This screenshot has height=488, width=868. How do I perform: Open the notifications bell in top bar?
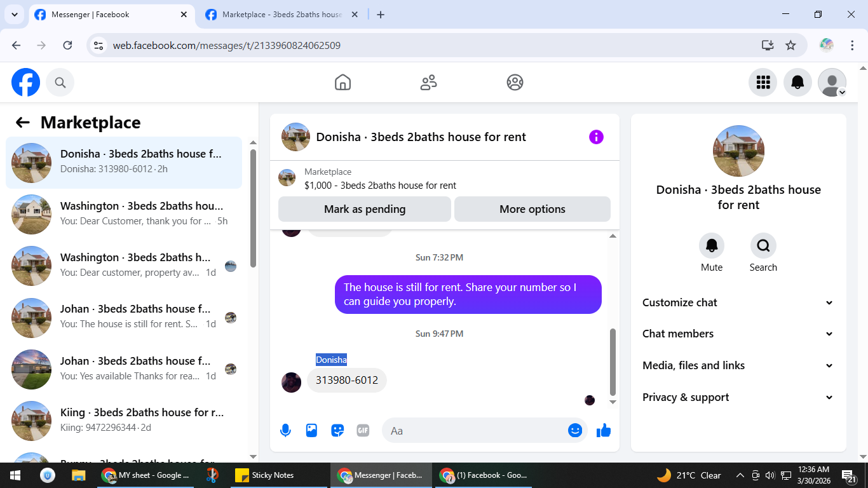pyautogui.click(x=797, y=83)
